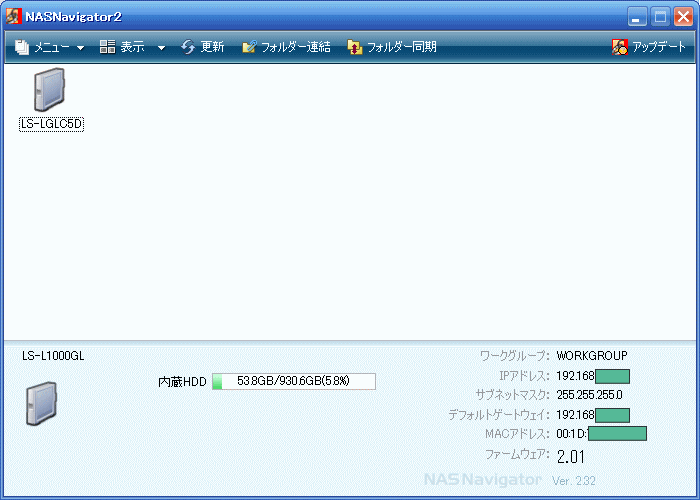Select the LS-LGLC5D NAS device icon
700x500 pixels.
49,90
